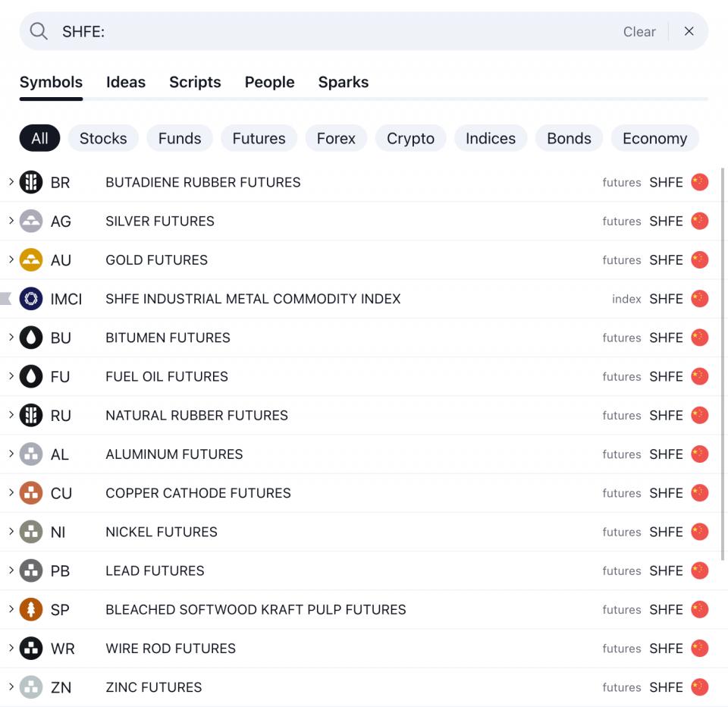Viewport: 728px width, 707px height.
Task: Click the Clear button in search bar
Action: [x=639, y=32]
